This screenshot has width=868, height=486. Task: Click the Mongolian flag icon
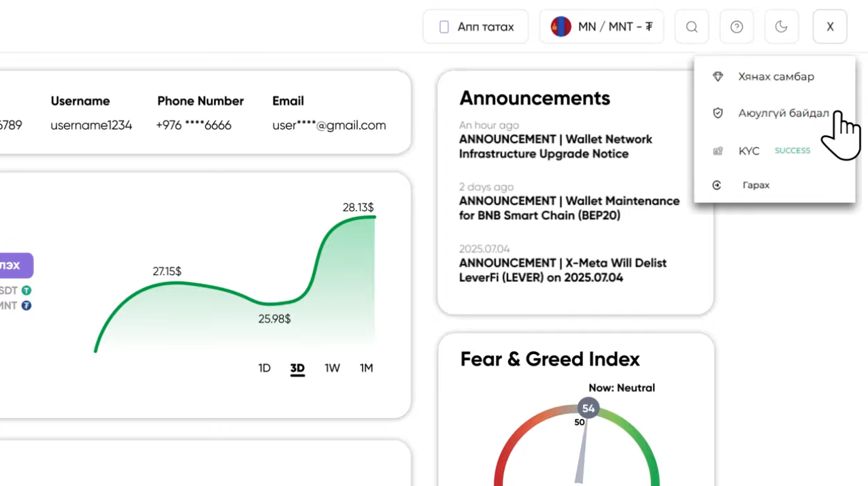pyautogui.click(x=561, y=27)
